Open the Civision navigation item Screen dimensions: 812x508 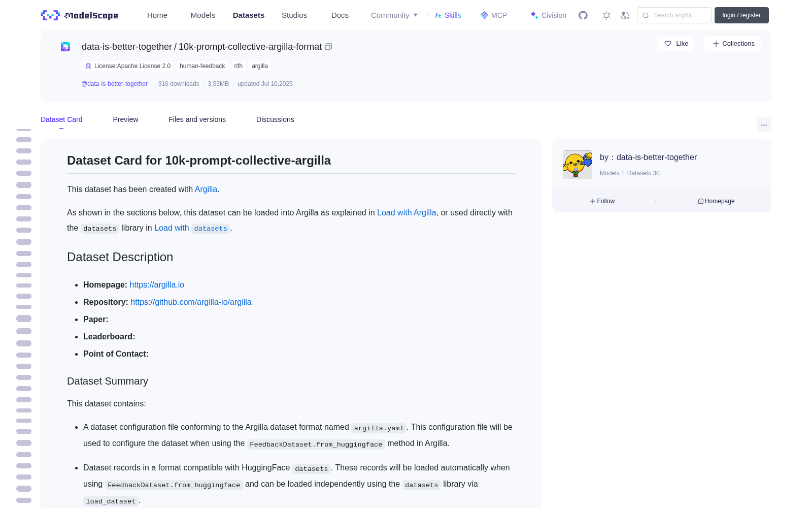pyautogui.click(x=548, y=15)
